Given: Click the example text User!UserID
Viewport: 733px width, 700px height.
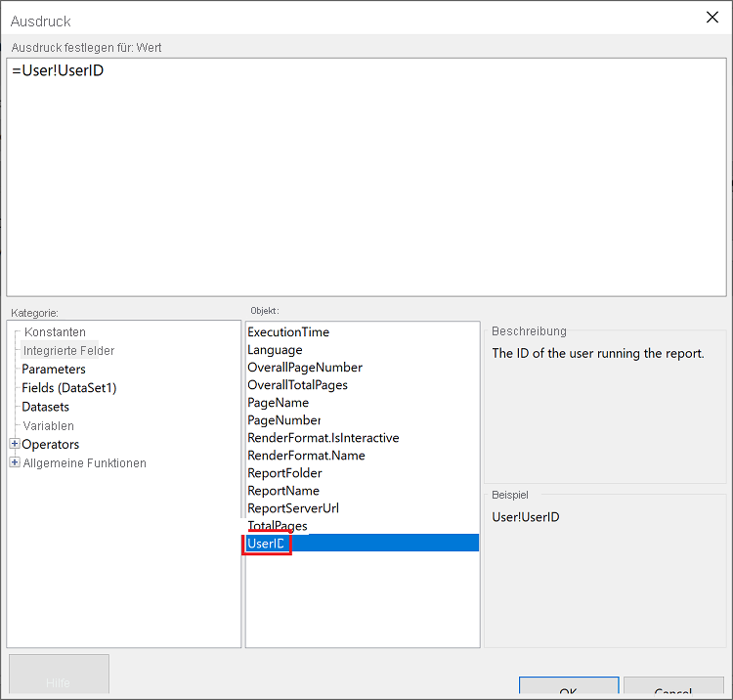Looking at the screenshot, I should pos(526,517).
